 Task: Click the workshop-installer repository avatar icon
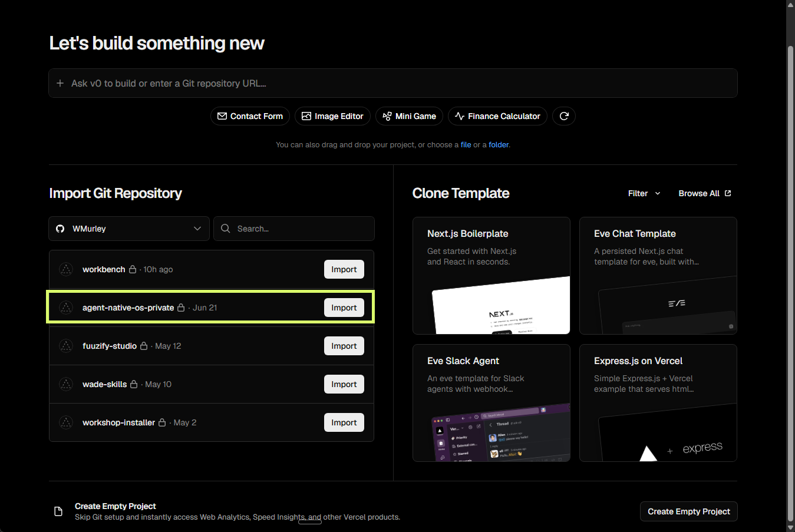point(66,422)
